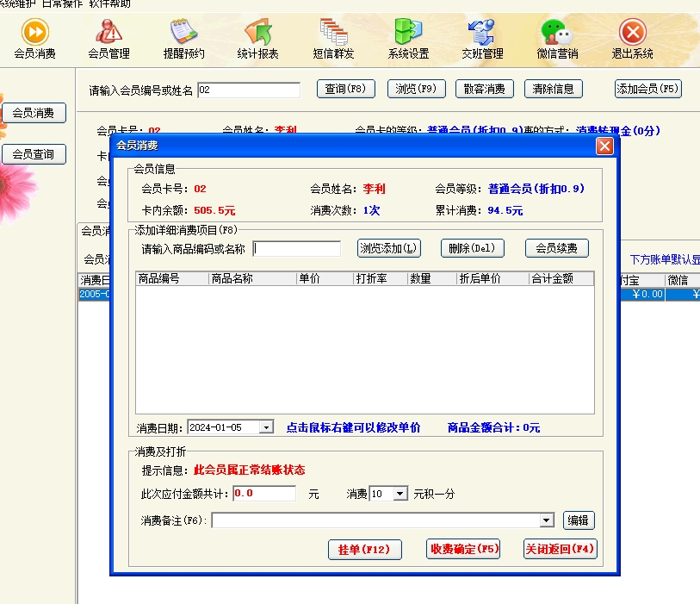
Task: Open 微信营销 WeChat marketing icon
Action: click(557, 39)
